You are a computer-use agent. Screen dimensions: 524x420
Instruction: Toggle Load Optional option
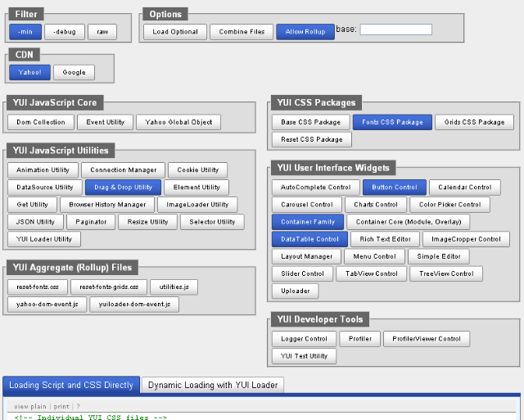tap(175, 32)
